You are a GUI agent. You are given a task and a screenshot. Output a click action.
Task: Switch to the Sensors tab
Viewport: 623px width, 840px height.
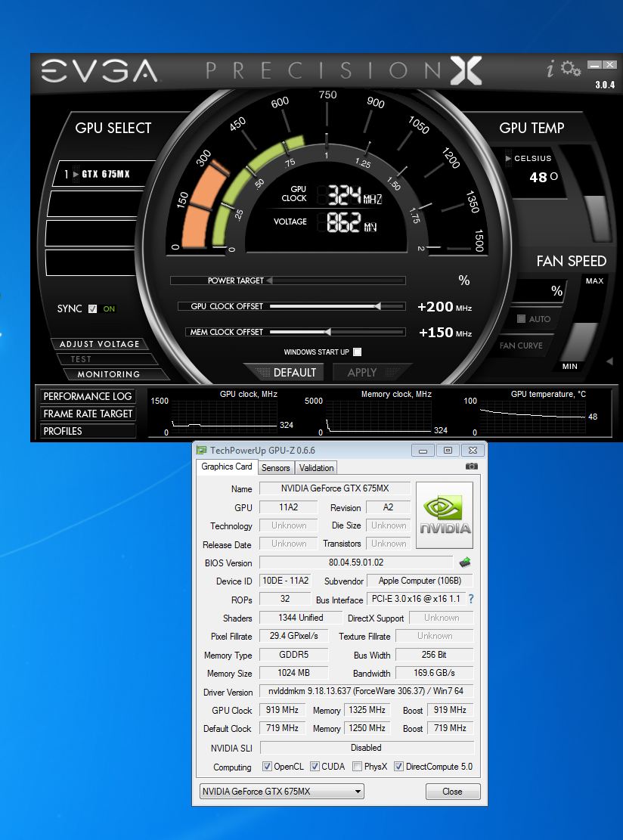coord(275,468)
